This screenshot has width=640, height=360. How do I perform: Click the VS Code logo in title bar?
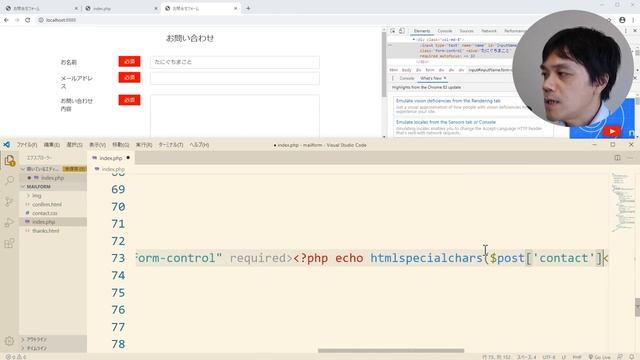(x=7, y=144)
